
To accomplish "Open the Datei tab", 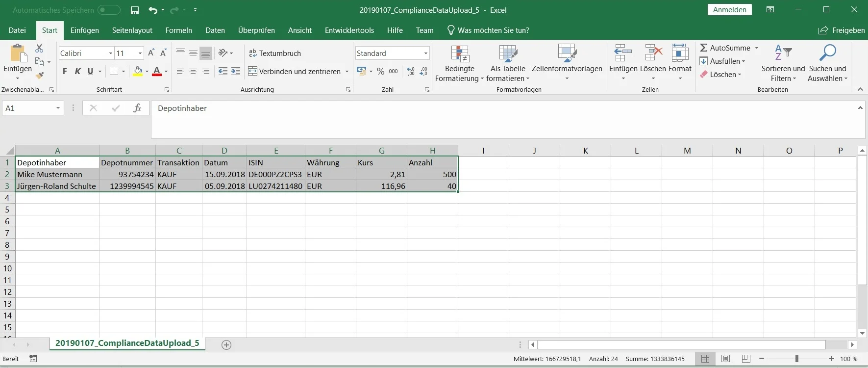I will coord(17,30).
